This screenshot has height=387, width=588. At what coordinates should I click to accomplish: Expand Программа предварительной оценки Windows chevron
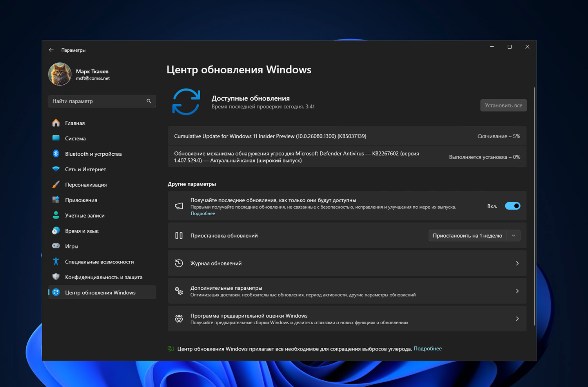517,319
